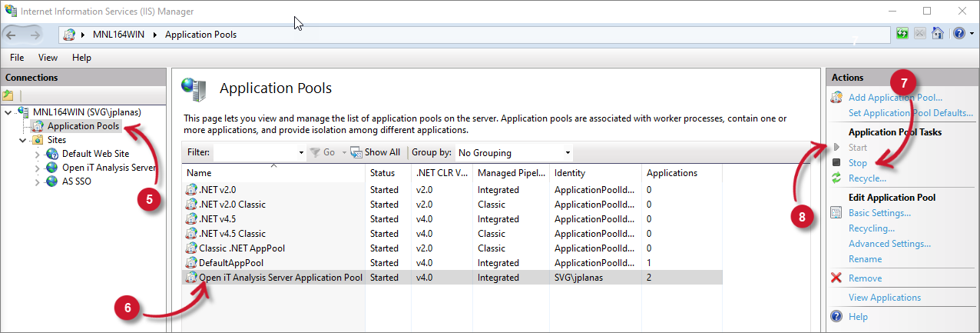
Task: Click the Home icon in toolbar
Action: (937, 34)
